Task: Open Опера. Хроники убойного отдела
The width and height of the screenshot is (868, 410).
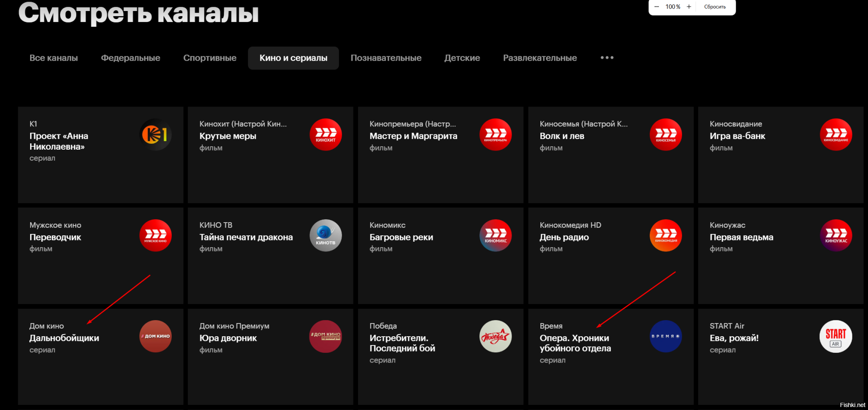Action: (575, 343)
